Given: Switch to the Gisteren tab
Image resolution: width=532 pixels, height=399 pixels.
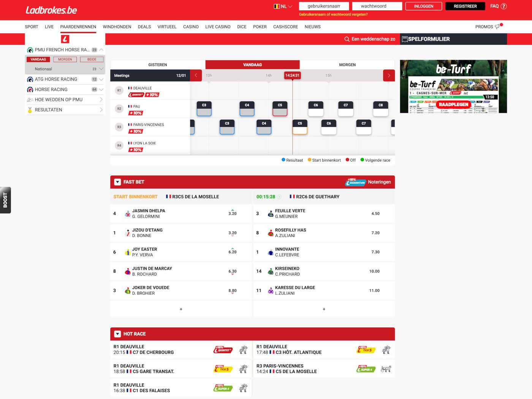Looking at the screenshot, I should coord(158,65).
